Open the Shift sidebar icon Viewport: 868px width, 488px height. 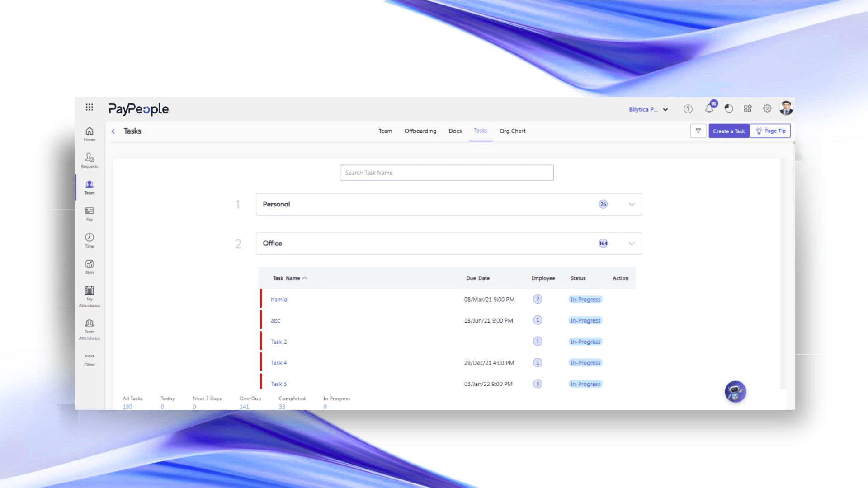tap(89, 267)
